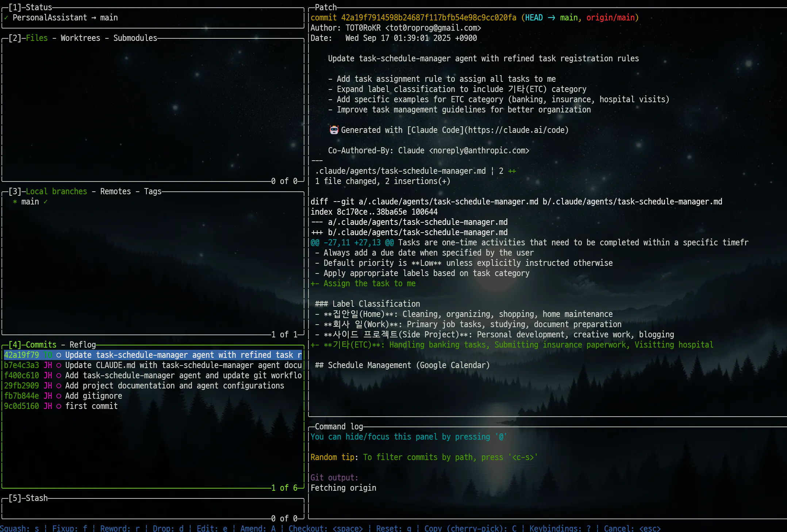Click the Date line in the Patch panel
The image size is (787, 532).
point(394,38)
